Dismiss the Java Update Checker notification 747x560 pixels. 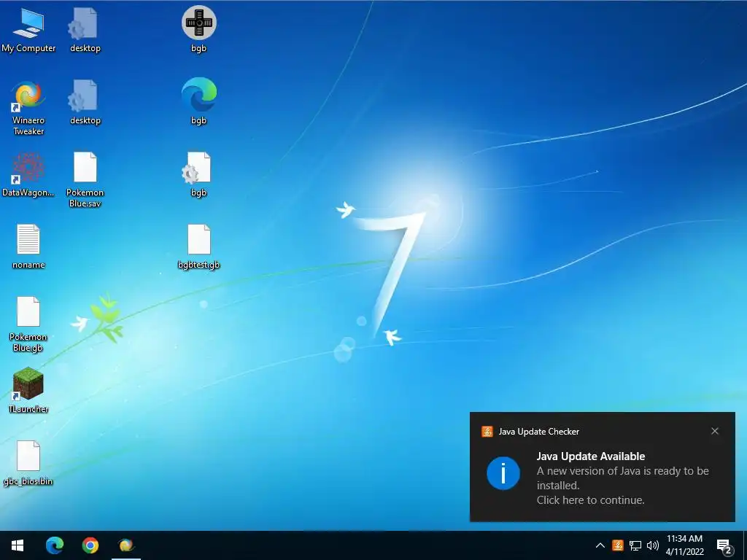click(715, 431)
